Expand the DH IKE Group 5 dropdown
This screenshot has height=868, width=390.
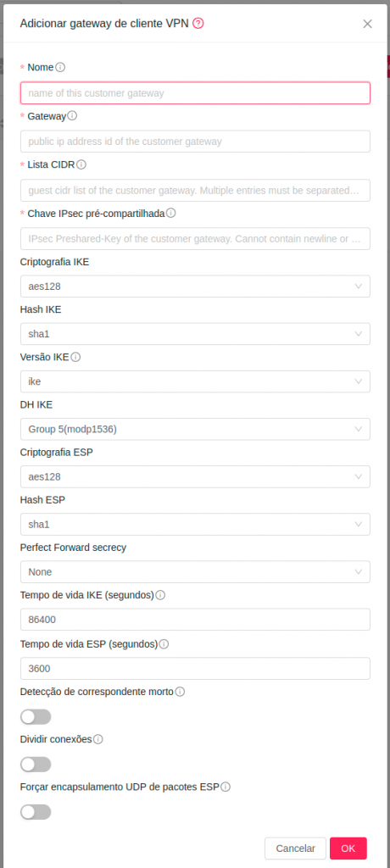click(x=195, y=429)
